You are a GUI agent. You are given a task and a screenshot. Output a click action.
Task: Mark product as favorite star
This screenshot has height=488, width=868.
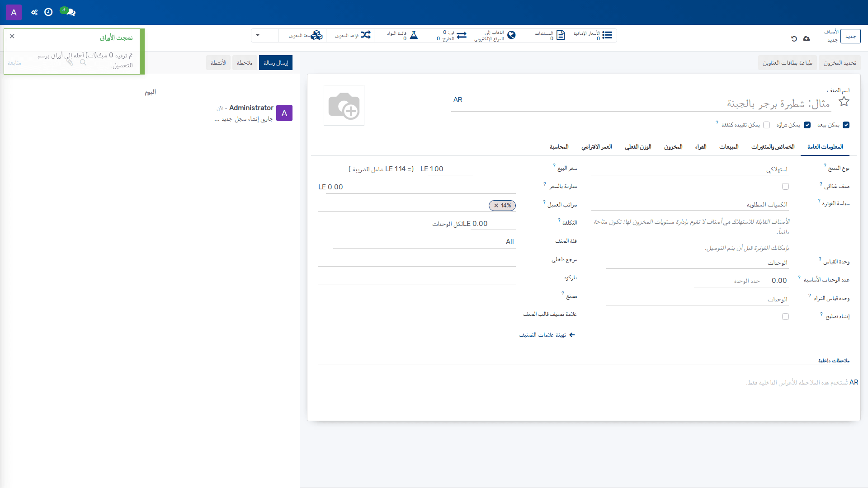click(844, 102)
